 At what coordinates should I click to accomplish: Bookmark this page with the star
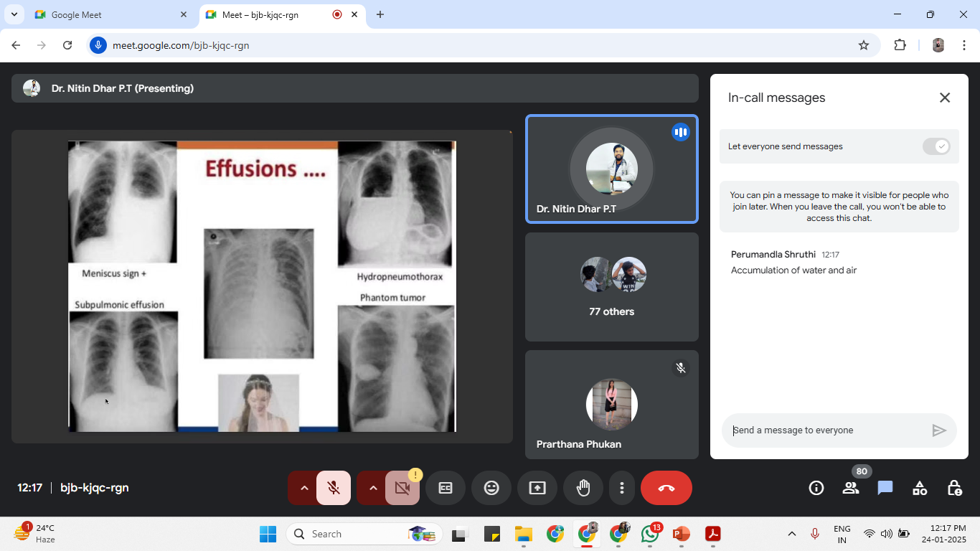point(864,45)
